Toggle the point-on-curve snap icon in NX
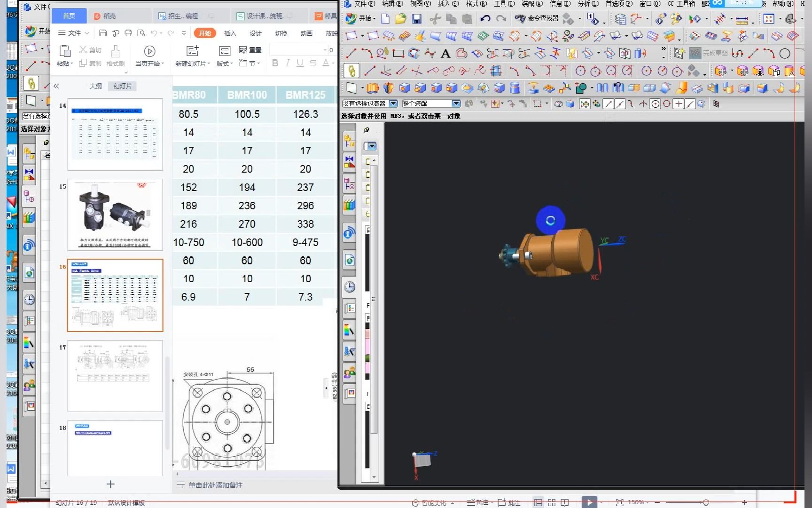The height and width of the screenshot is (508, 812). pyautogui.click(x=690, y=104)
